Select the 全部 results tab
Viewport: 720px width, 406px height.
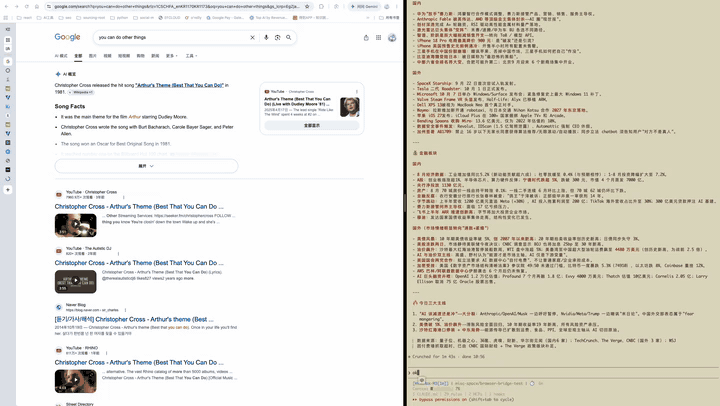pos(78,56)
